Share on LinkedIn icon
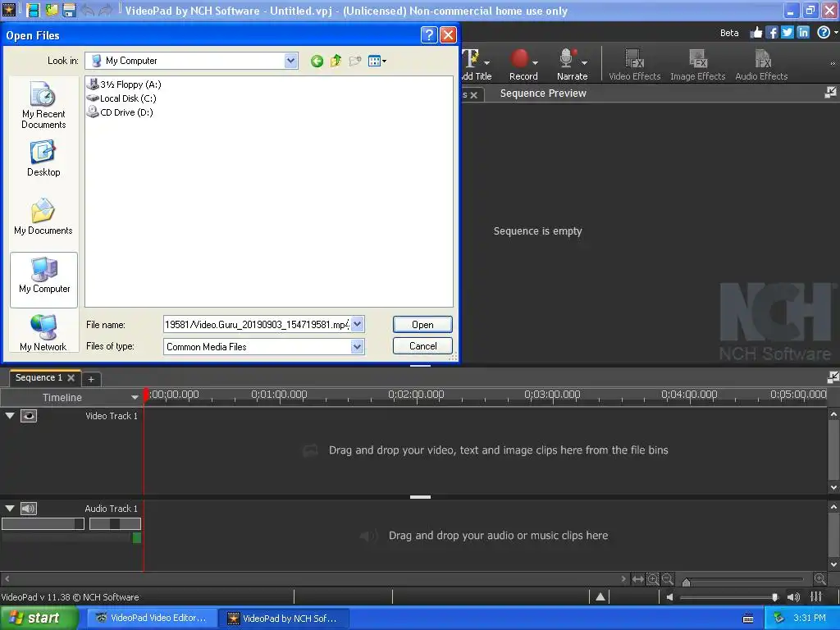The image size is (840, 630). [803, 32]
